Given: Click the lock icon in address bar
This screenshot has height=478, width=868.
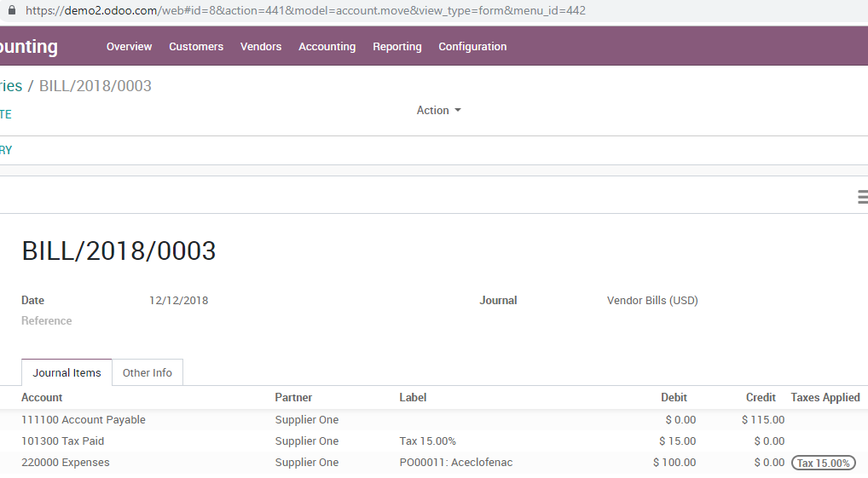Looking at the screenshot, I should [x=12, y=10].
